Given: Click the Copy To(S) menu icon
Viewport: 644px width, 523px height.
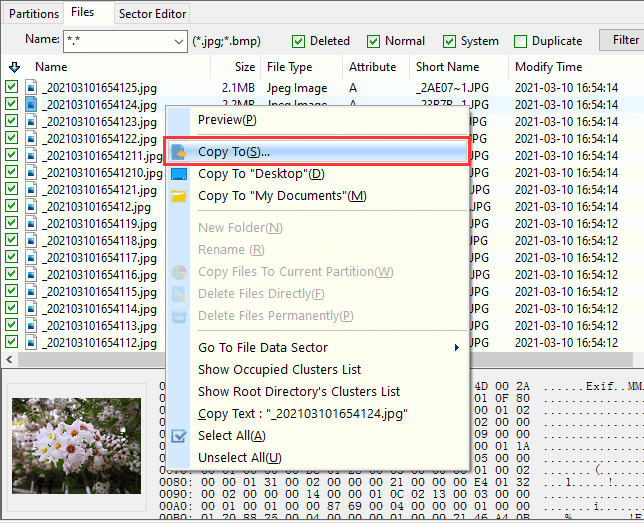Looking at the screenshot, I should (x=179, y=152).
